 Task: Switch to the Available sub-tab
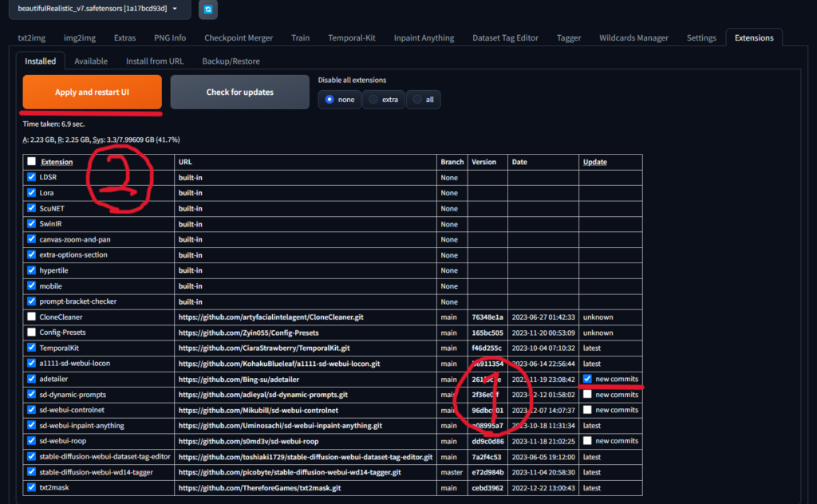(91, 61)
